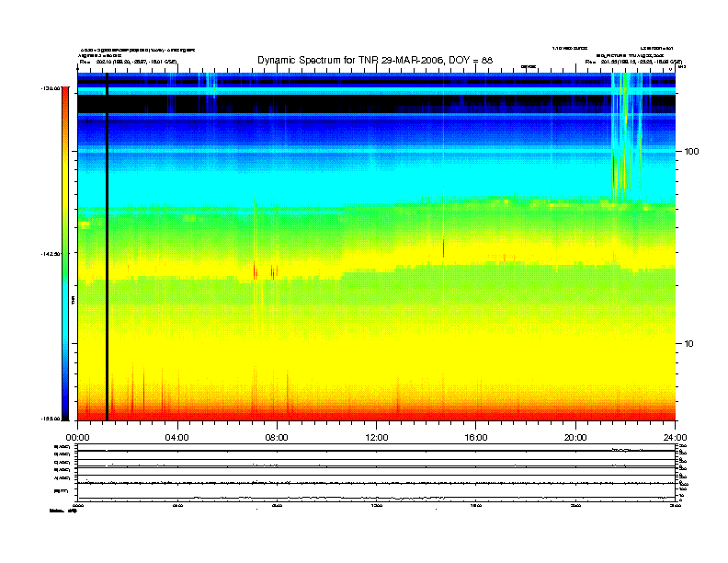Click the '10' frequency axis label
728x563 pixels.
tap(689, 344)
